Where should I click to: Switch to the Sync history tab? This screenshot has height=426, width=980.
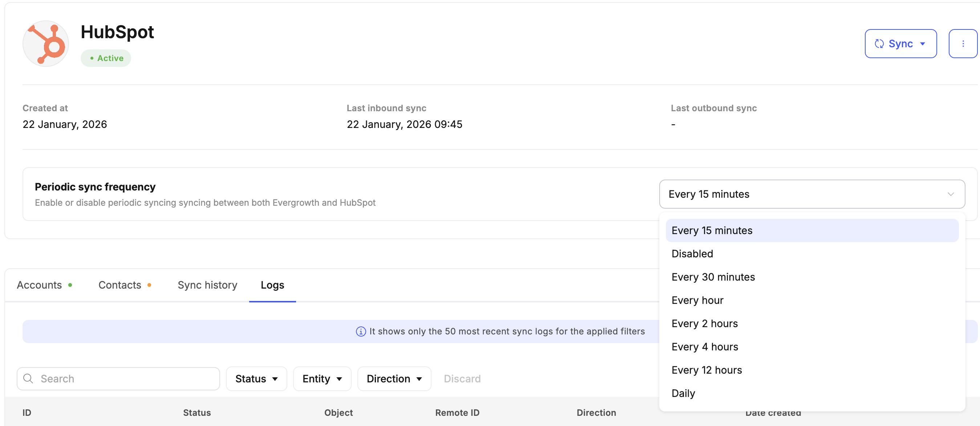tap(207, 284)
